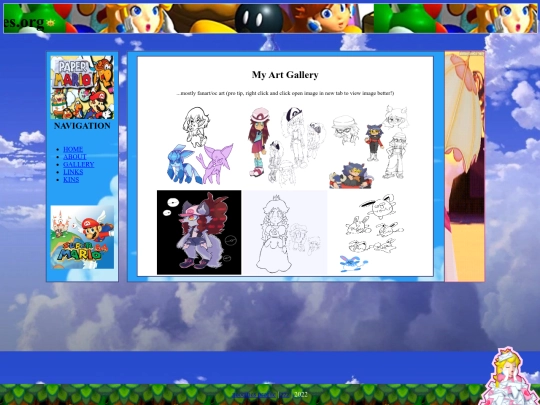
Task: Click the Bob-omb in the header banner
Action: click(259, 19)
